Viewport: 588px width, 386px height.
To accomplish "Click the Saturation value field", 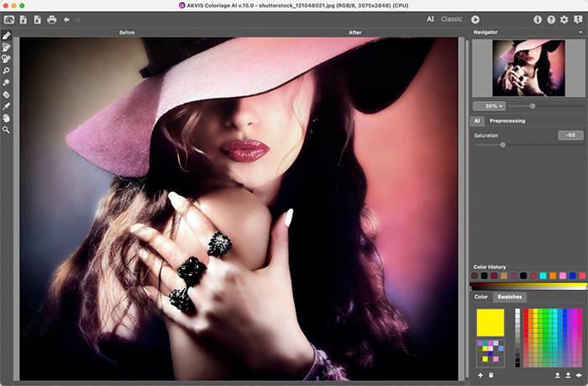I will tap(570, 135).
